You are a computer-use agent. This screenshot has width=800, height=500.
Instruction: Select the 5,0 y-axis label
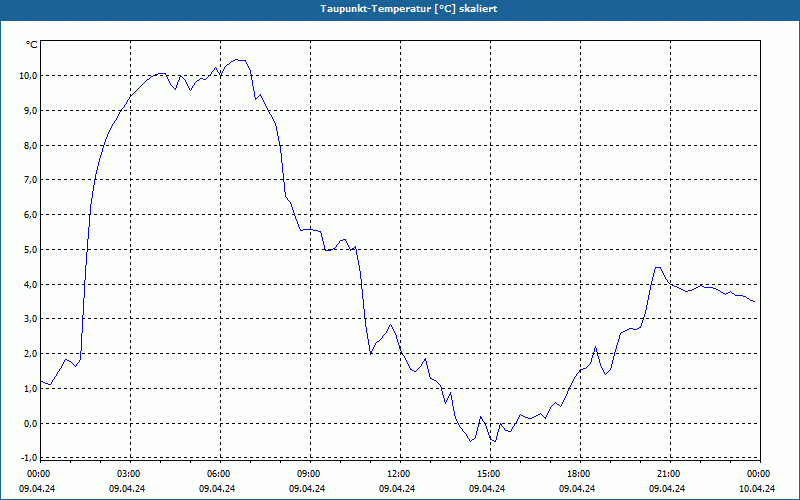click(x=30, y=249)
